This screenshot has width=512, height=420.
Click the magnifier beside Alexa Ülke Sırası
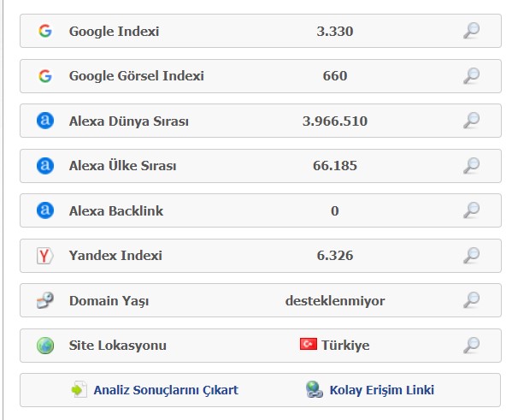tap(472, 166)
